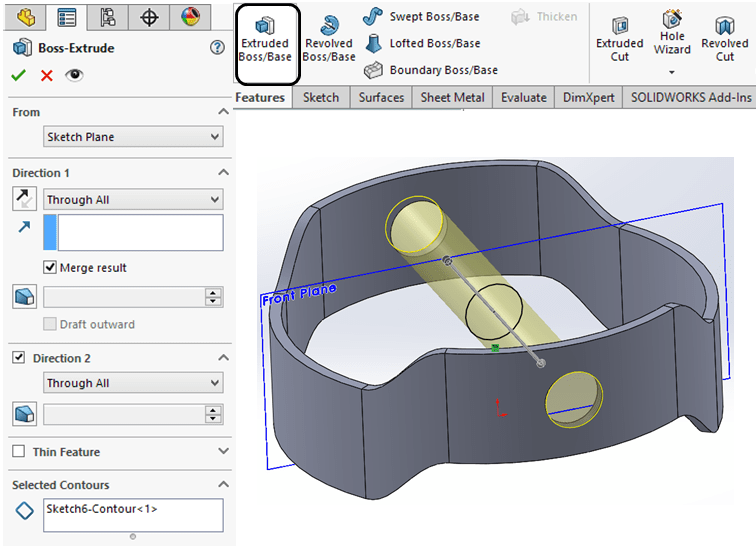756x546 pixels.
Task: Open the Hole Wizard tool
Action: pyautogui.click(x=672, y=35)
